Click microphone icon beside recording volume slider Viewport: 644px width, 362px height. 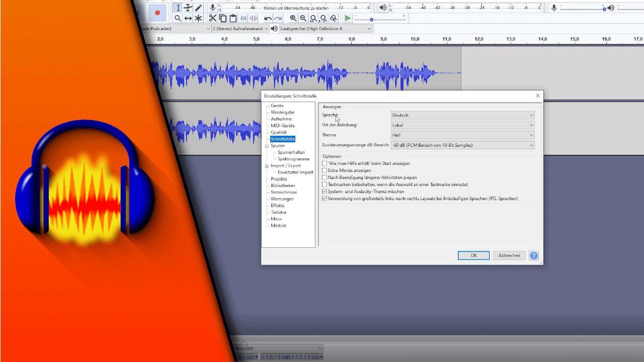point(554,8)
